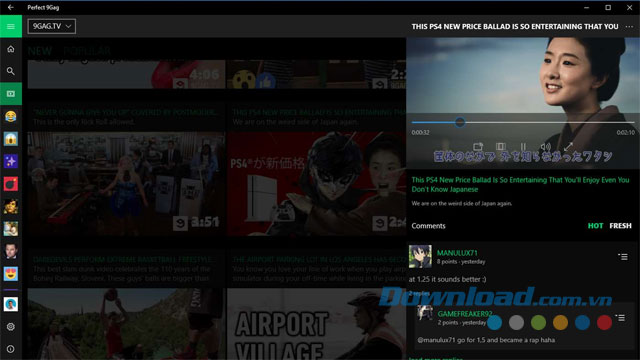640x360 pixels.
Task: Expand MANULUX71 comment options menu
Action: coord(623,257)
